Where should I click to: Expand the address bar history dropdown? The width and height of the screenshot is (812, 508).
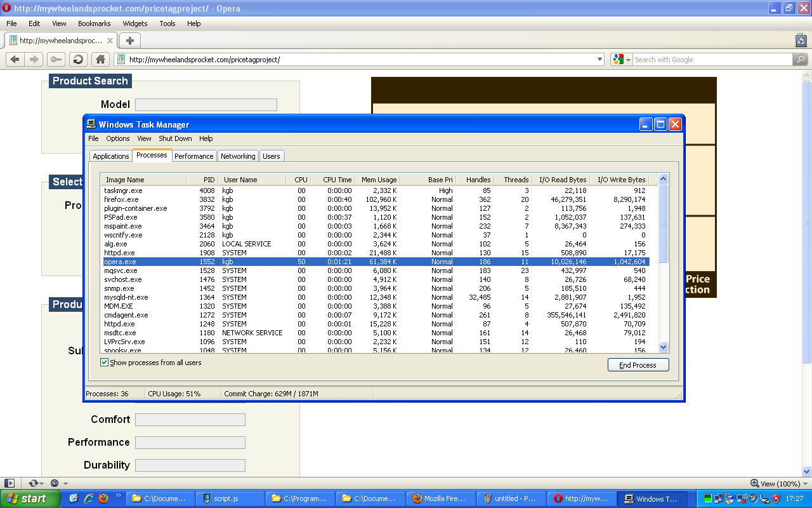[x=600, y=60]
